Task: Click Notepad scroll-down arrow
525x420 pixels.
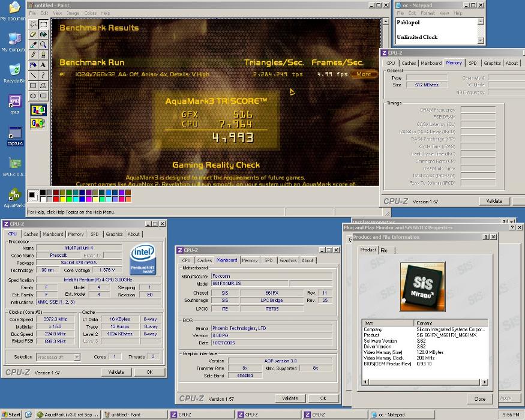Action: tap(481, 40)
